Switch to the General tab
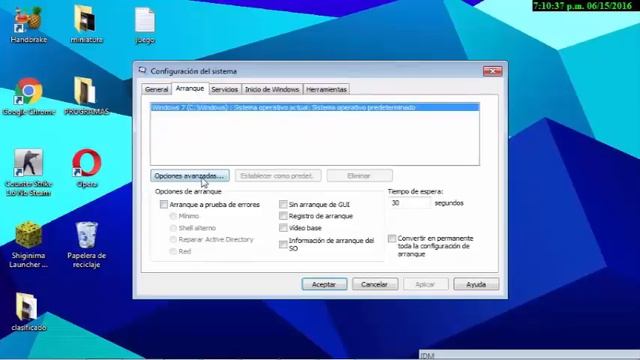 coord(157,89)
